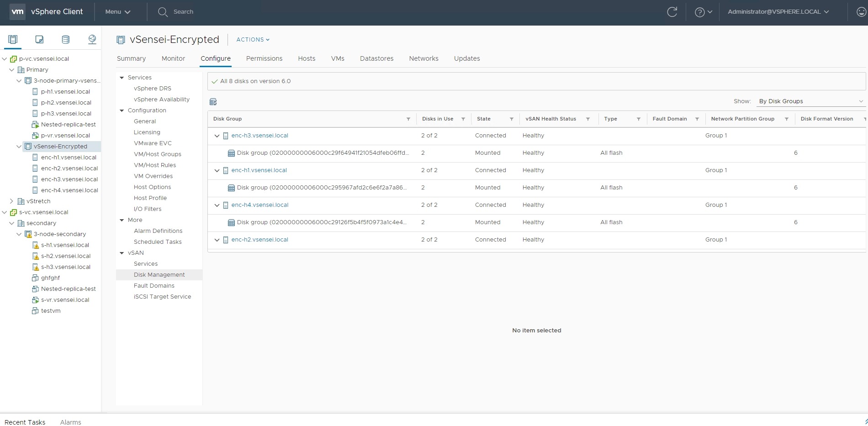Click the refresh icon in top bar

click(672, 12)
